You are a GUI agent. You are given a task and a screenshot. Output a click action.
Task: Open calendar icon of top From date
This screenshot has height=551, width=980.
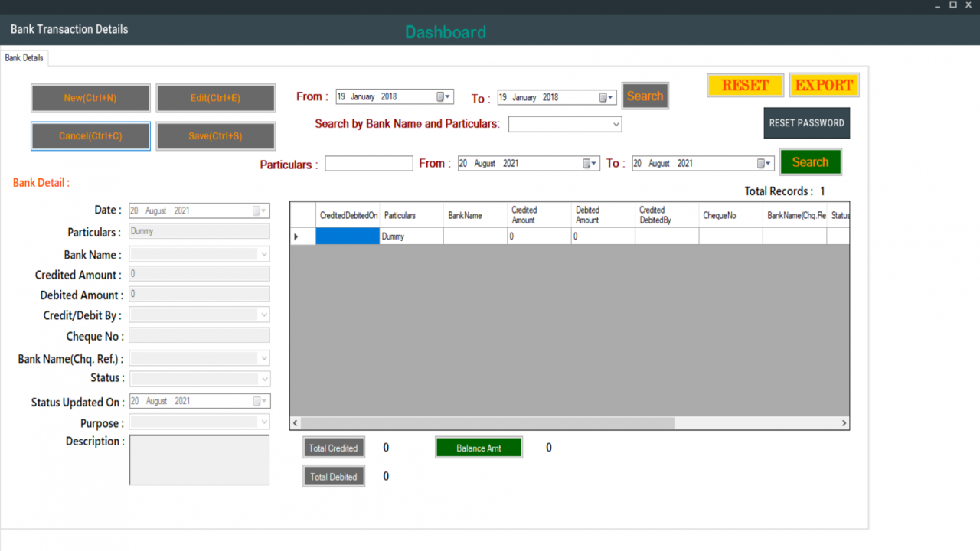point(444,97)
